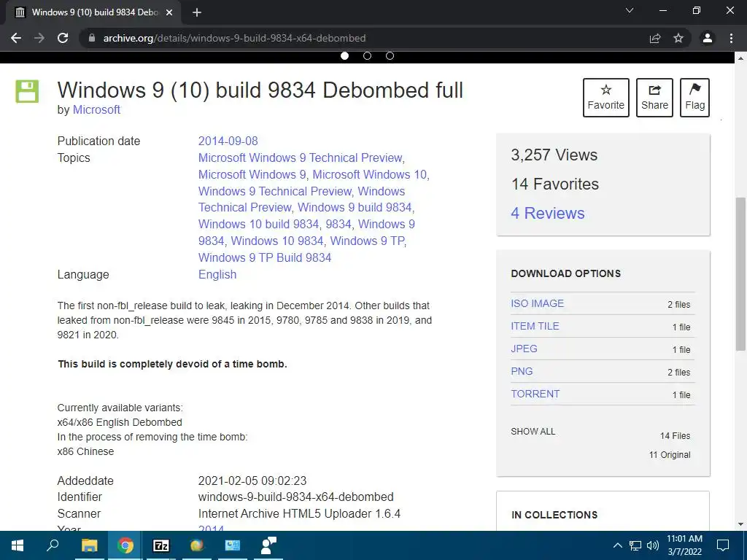The width and height of the screenshot is (747, 560).
Task: Click the scrollbar down arrow
Action: coord(740,524)
